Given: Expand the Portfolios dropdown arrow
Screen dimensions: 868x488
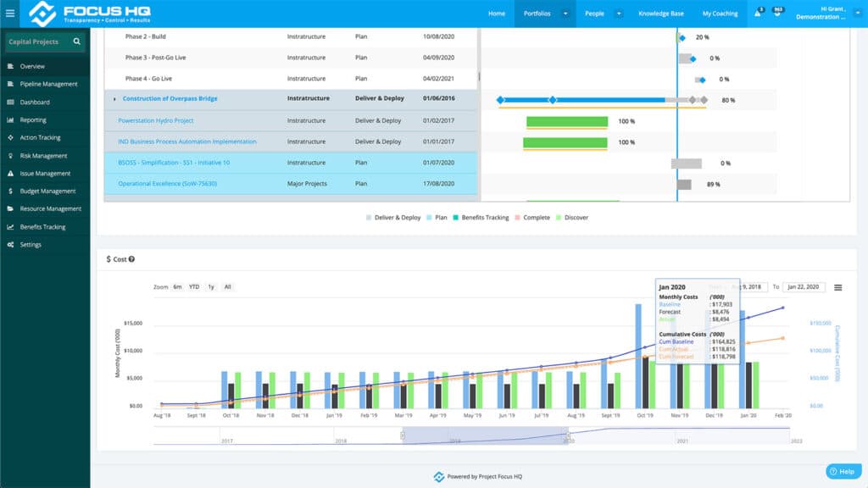Looking at the screenshot, I should pyautogui.click(x=565, y=14).
